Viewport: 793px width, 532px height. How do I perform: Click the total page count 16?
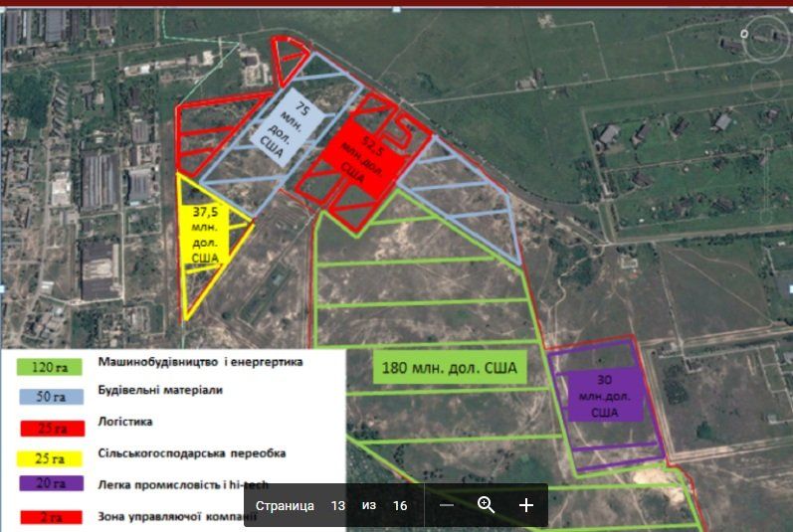[x=400, y=506]
